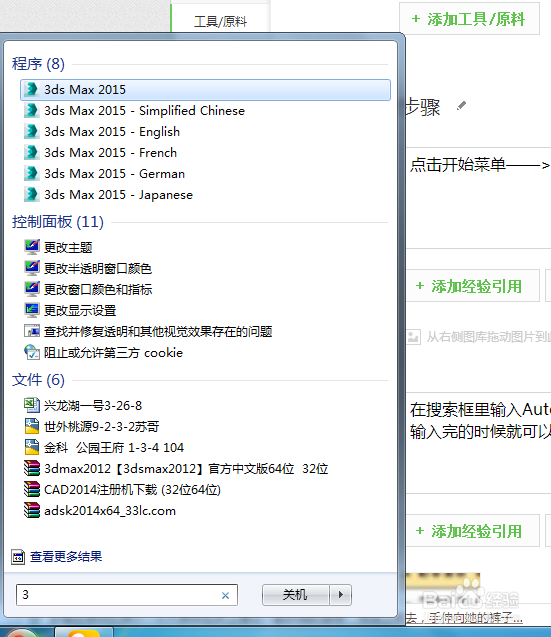Click the 添加工具/原料 button

click(469, 19)
